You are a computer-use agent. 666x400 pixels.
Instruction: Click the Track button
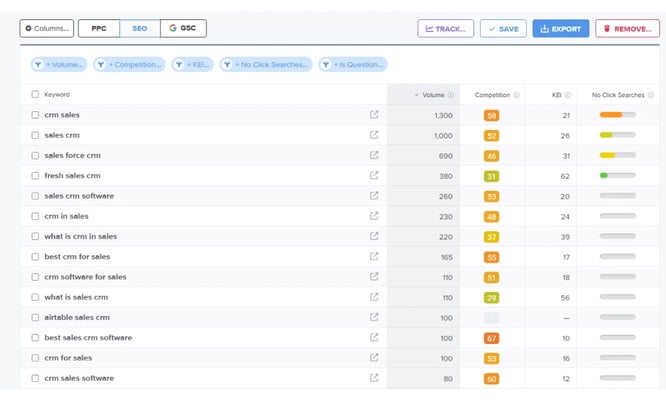coord(446,28)
